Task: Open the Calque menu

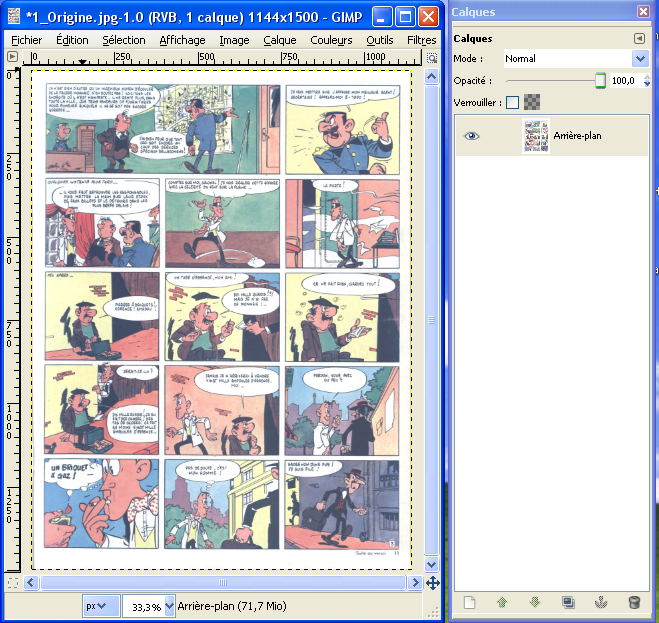Action: (x=280, y=40)
